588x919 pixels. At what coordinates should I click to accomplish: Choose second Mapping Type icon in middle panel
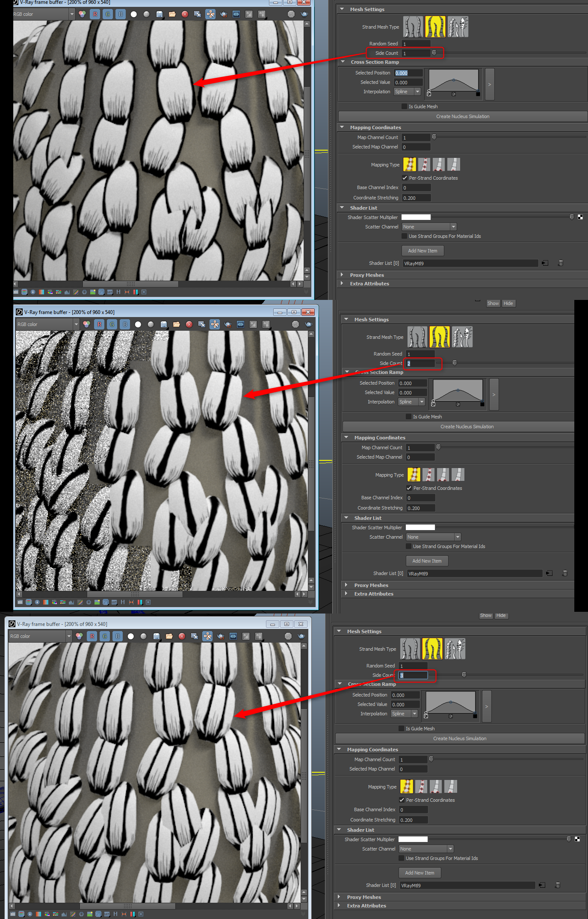428,474
